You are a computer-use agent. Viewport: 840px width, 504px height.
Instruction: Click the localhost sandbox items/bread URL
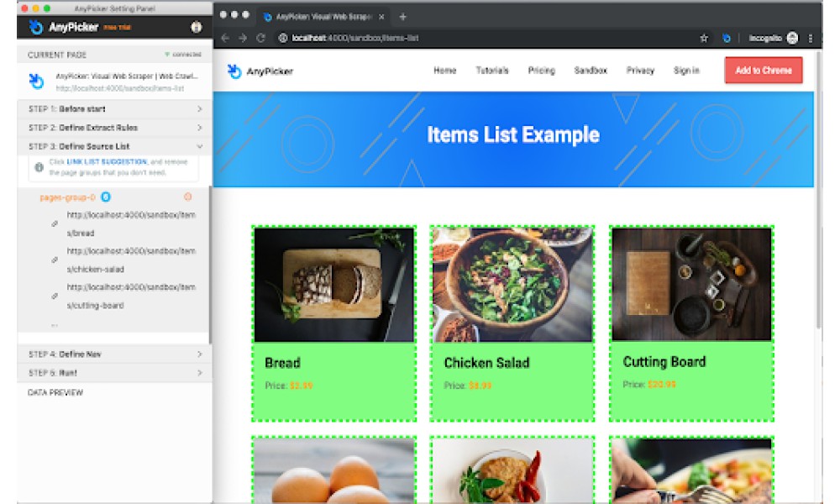click(131, 224)
